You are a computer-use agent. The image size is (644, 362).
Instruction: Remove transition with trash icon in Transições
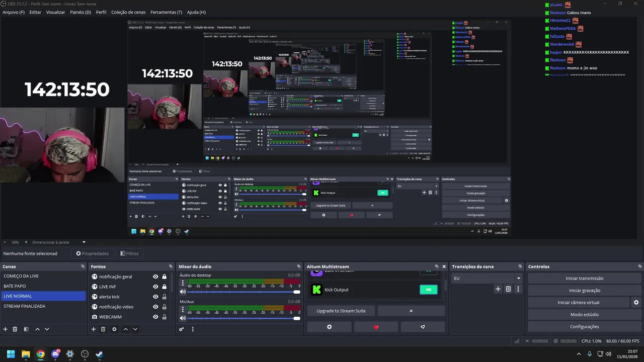pyautogui.click(x=508, y=289)
